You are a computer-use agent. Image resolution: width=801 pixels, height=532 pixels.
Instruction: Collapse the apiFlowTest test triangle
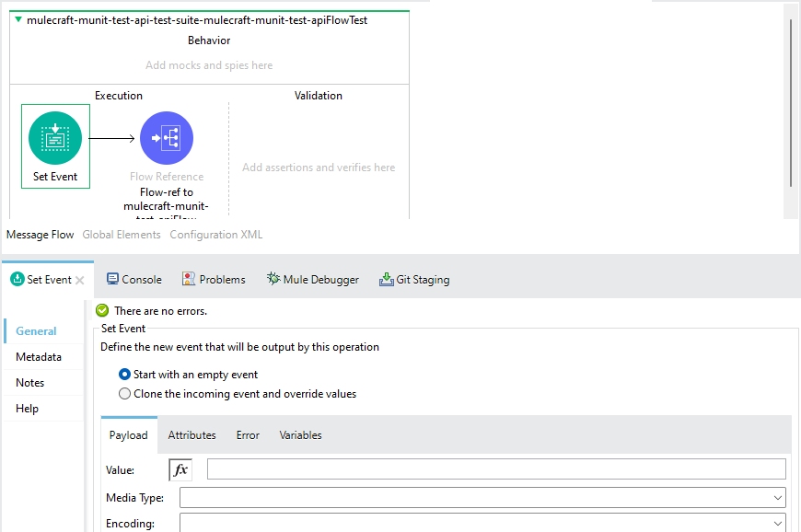(18, 19)
